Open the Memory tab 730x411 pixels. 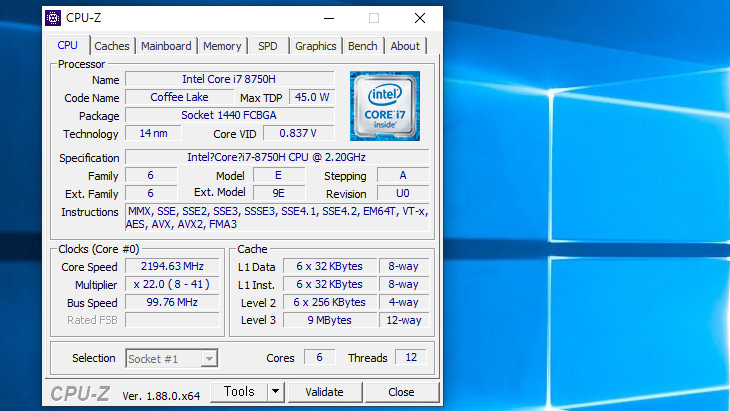click(222, 46)
